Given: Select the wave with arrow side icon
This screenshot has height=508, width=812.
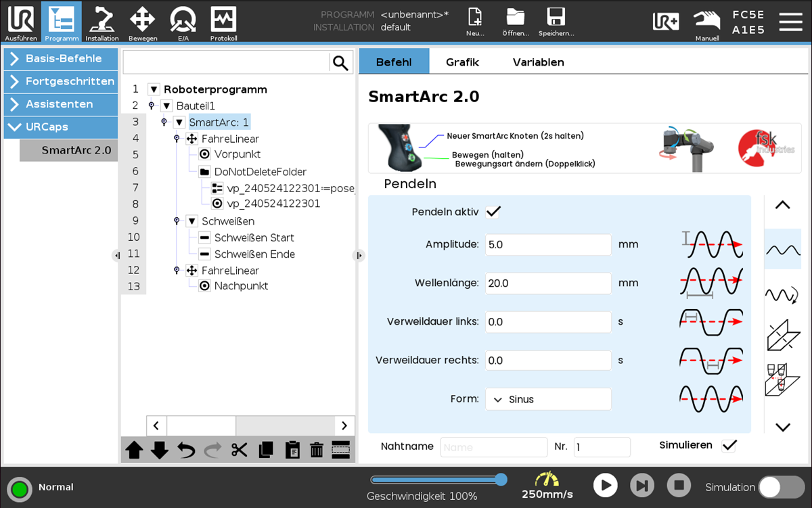Looking at the screenshot, I should (x=783, y=295).
